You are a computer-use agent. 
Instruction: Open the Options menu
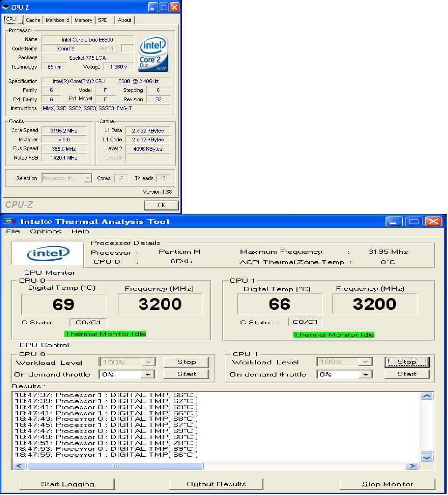45,231
